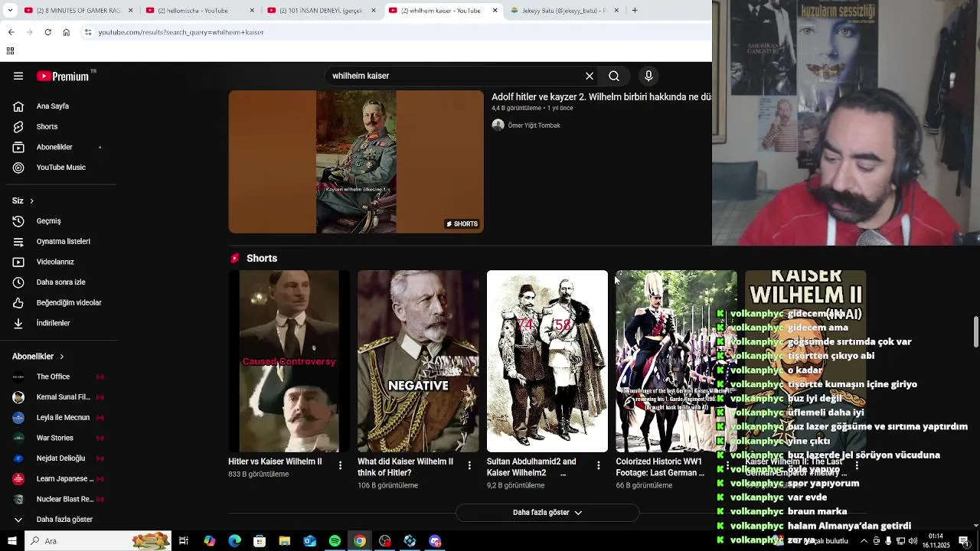Open the Ömer Yiğit Tombak channel link
This screenshot has width=980, height=551.
tap(534, 126)
